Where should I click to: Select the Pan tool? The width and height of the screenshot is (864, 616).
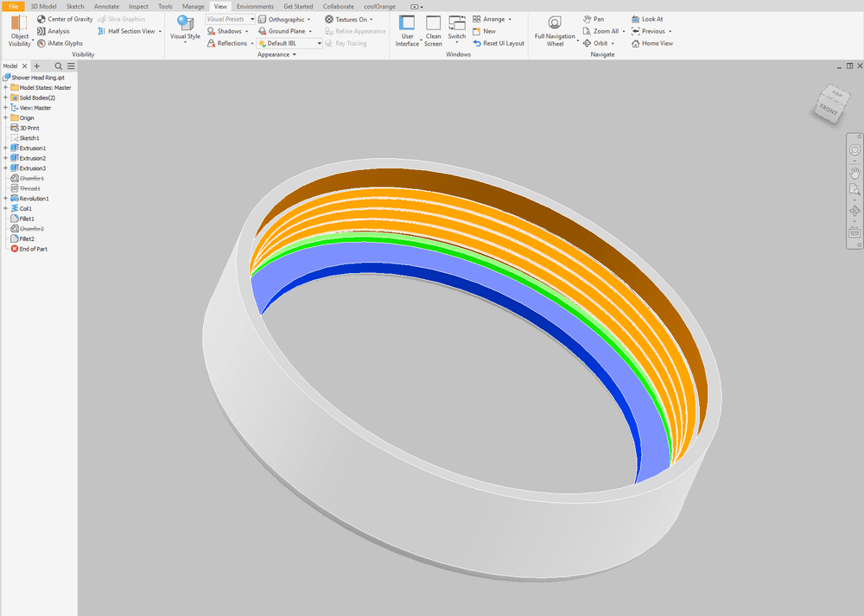tap(594, 19)
